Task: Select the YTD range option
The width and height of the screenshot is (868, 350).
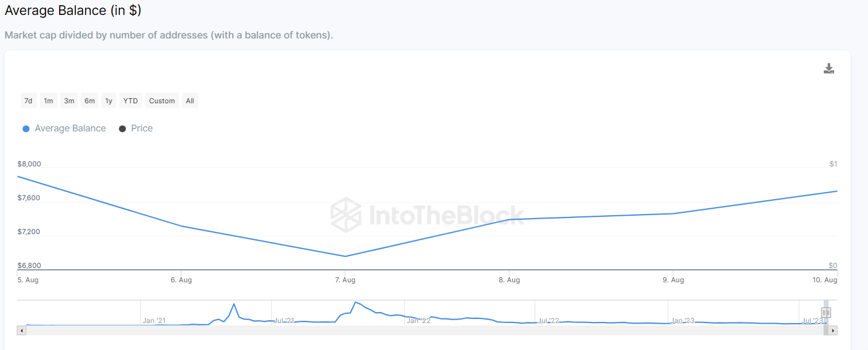Action: (130, 101)
